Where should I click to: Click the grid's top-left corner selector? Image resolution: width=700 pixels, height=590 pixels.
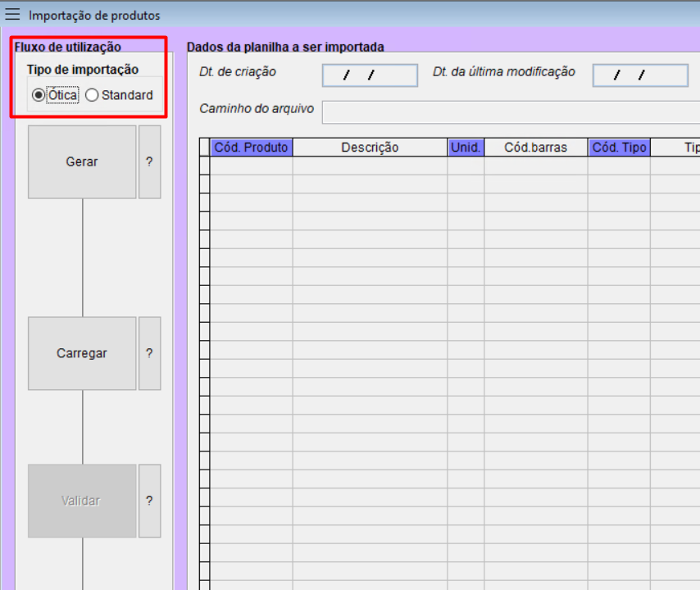[x=205, y=147]
